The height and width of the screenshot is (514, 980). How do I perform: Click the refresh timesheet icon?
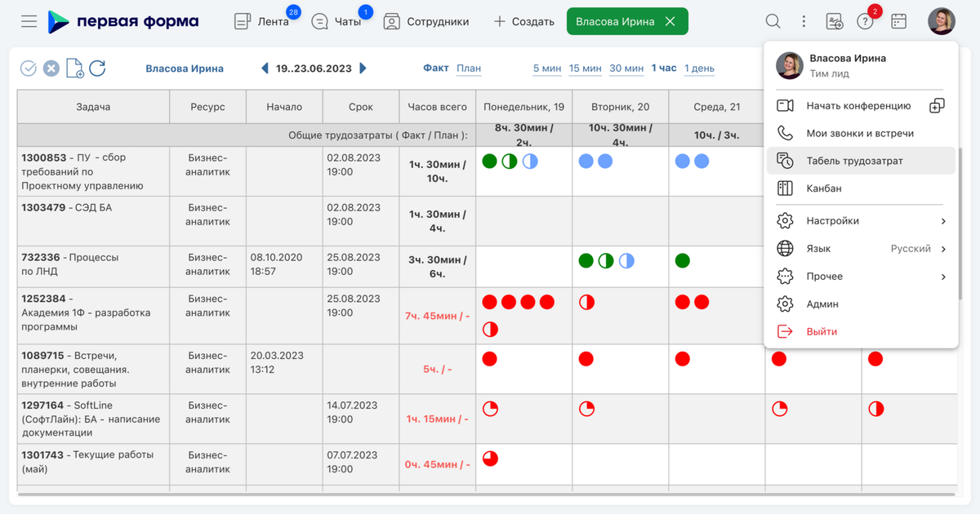pos(97,69)
